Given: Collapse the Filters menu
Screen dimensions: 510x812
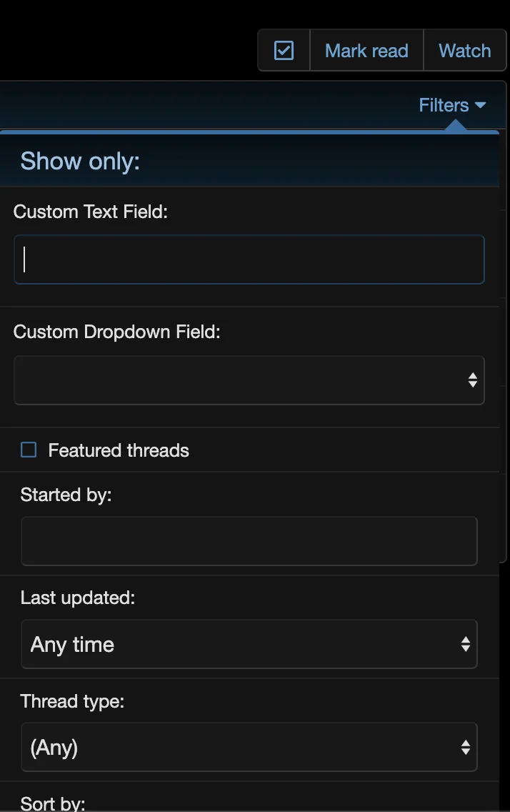Looking at the screenshot, I should pos(444,105).
